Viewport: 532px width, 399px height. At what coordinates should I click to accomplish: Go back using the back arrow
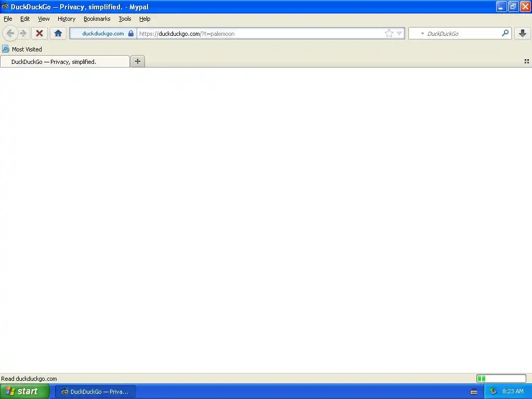click(10, 33)
